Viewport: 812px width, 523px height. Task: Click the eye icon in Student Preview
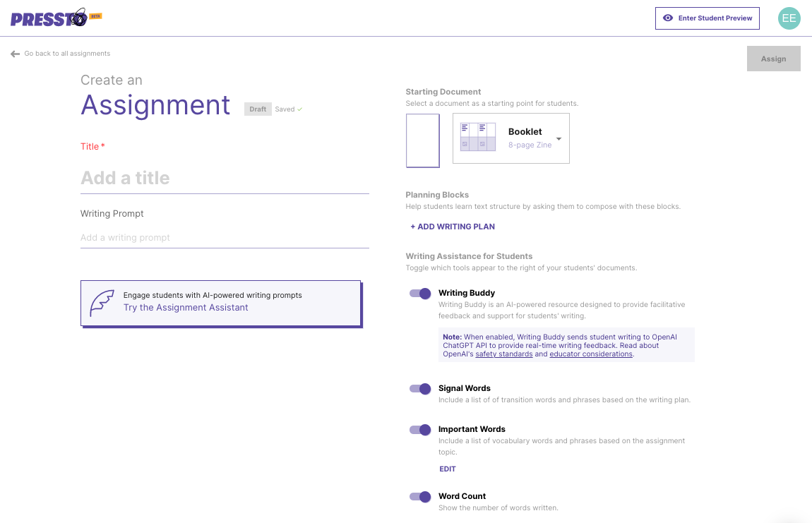667,18
